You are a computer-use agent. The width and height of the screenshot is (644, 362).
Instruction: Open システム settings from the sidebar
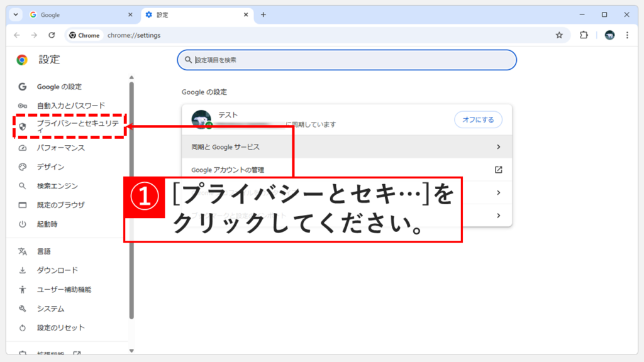coord(50,309)
